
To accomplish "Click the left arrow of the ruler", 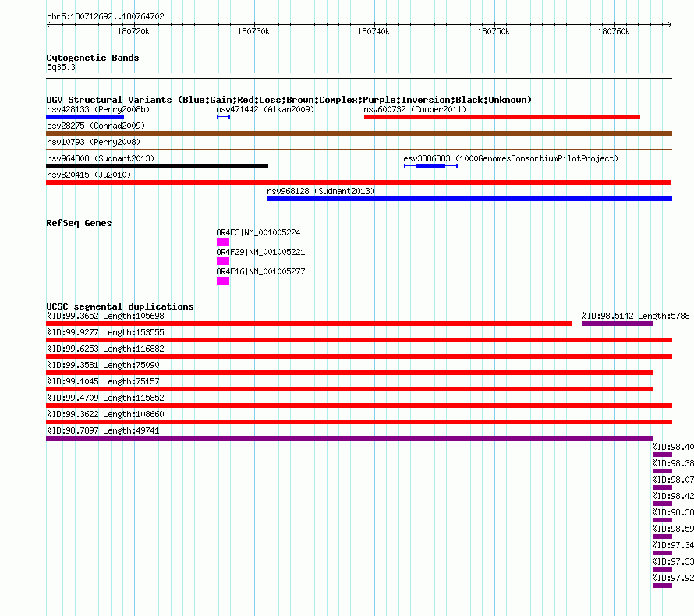I will 48,24.
